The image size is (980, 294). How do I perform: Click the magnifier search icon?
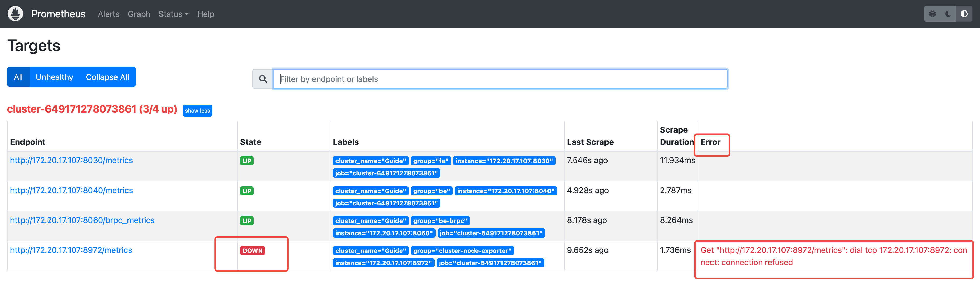(x=263, y=79)
